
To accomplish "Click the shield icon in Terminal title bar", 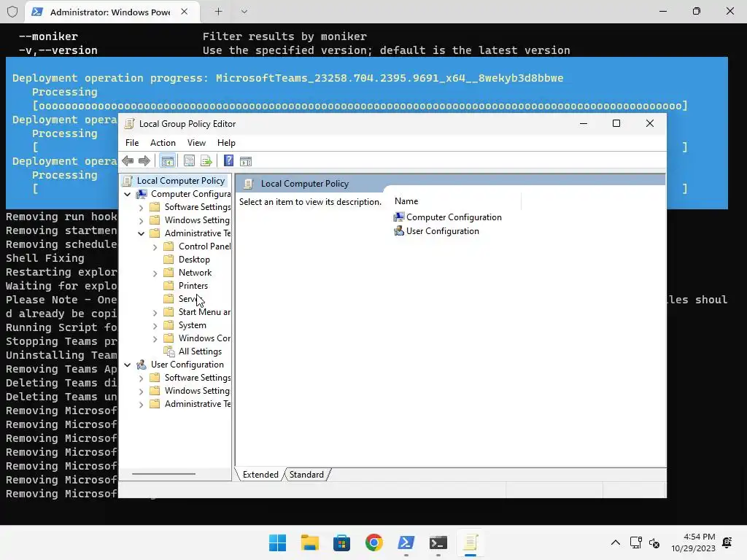I will [12, 12].
